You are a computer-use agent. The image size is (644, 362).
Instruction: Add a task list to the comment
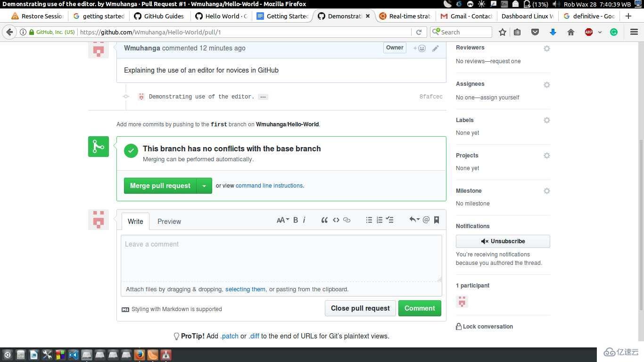tap(390, 220)
